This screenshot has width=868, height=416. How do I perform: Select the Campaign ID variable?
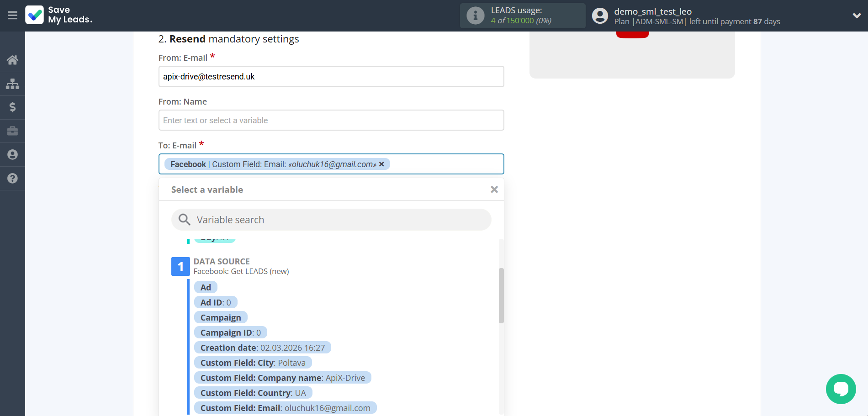pyautogui.click(x=230, y=332)
